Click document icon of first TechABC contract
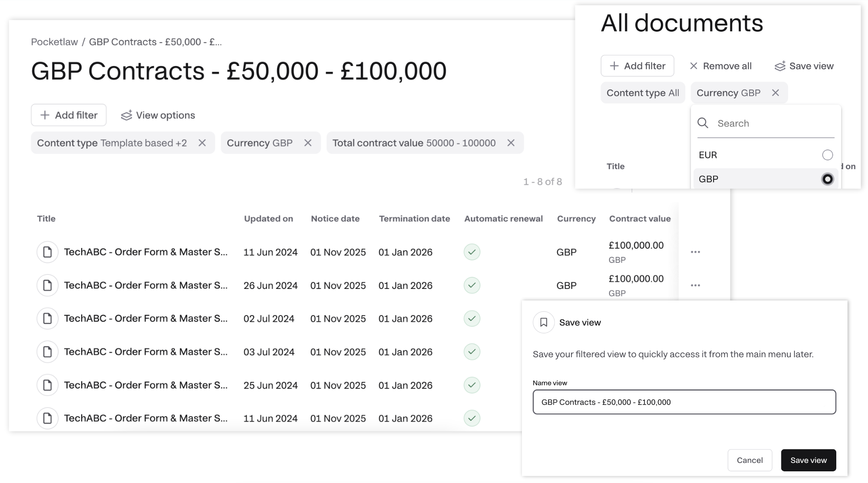 click(47, 252)
